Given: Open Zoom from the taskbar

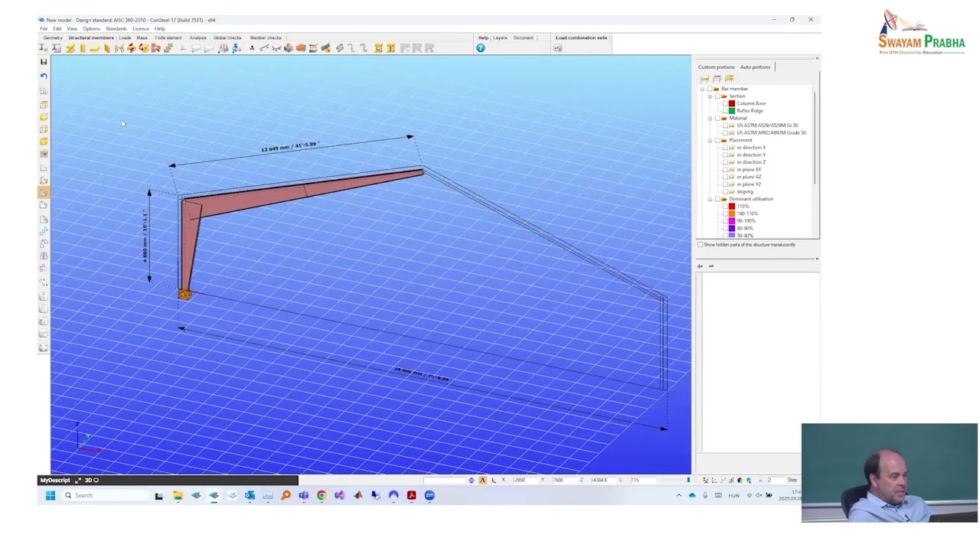Looking at the screenshot, I should 430,495.
